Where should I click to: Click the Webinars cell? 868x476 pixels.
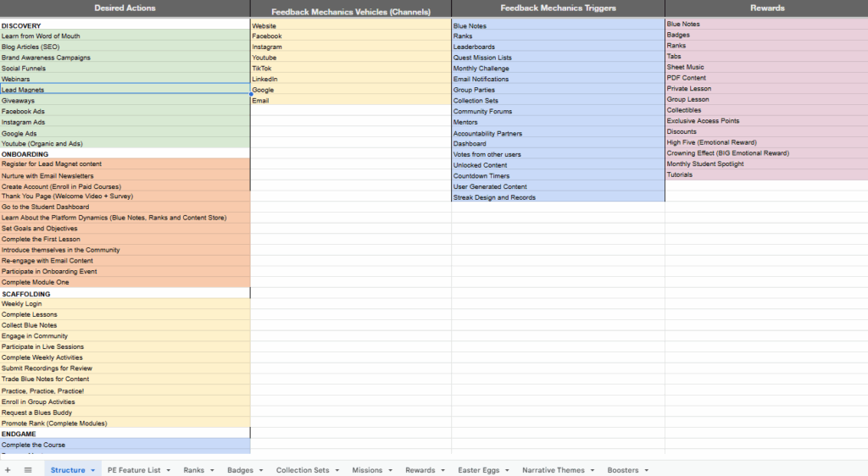pyautogui.click(x=125, y=79)
